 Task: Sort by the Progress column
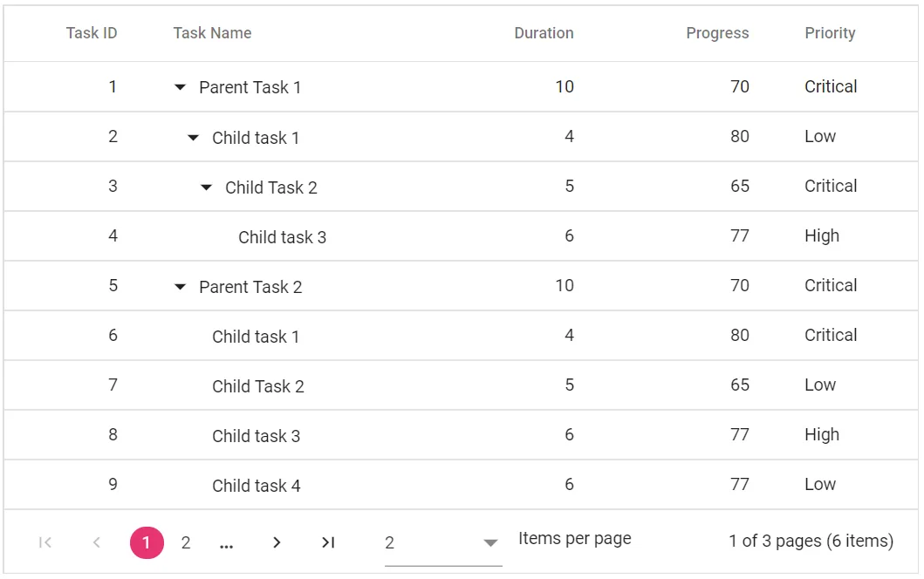tap(717, 32)
